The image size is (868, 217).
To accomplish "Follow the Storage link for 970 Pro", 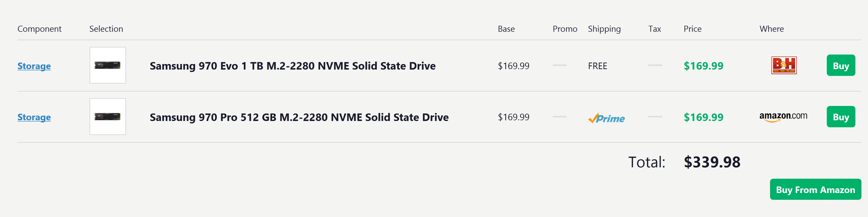I will click(34, 117).
